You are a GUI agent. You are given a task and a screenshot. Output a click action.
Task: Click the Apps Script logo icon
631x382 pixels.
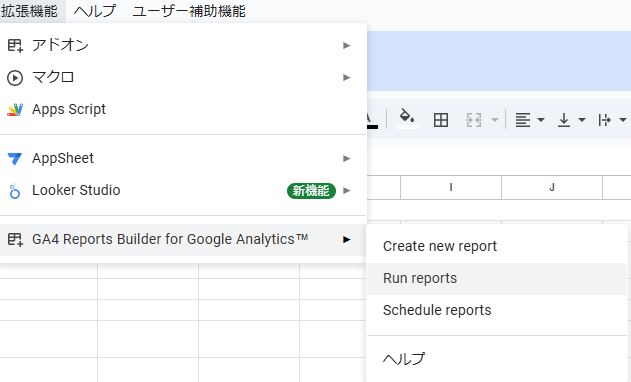tap(15, 109)
